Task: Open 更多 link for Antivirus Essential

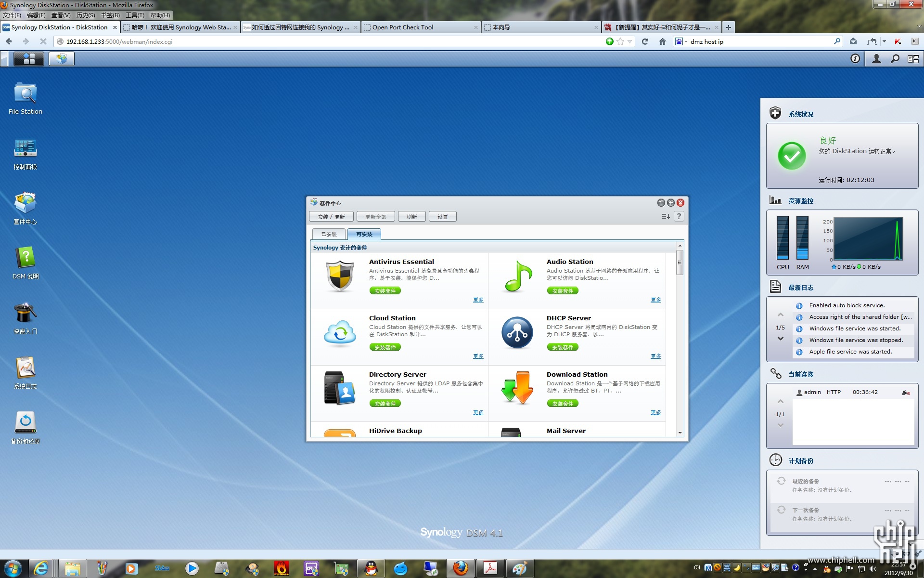Action: coord(478,300)
